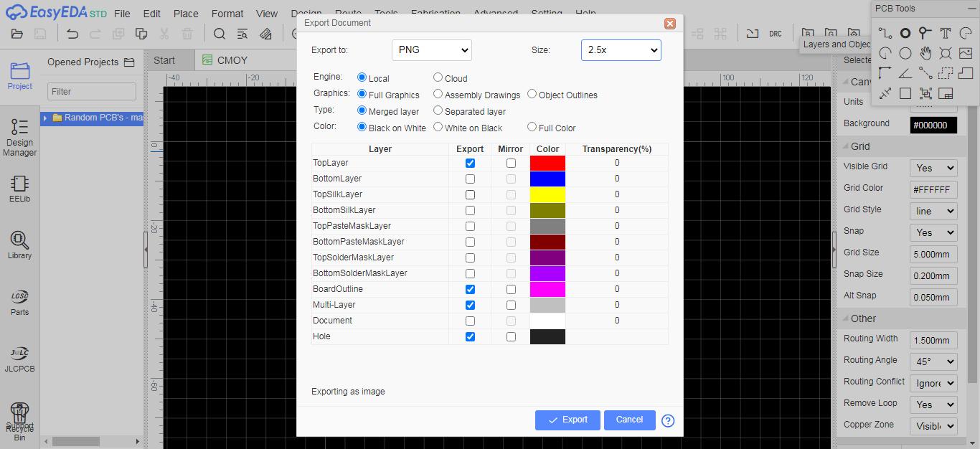The width and height of the screenshot is (980, 449).
Task: Open the Routing Angle 45° dropdown
Action: click(933, 361)
